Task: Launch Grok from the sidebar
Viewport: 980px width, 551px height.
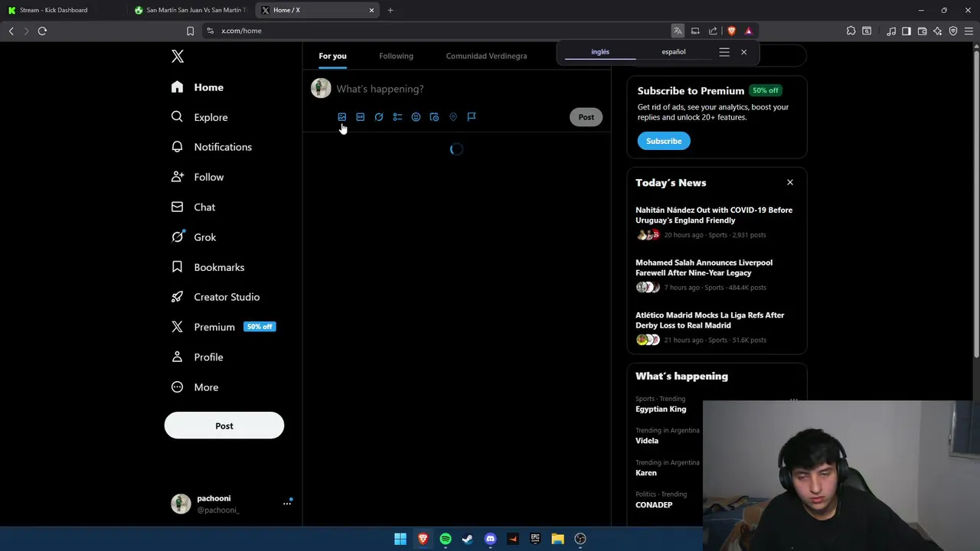Action: coord(194,237)
